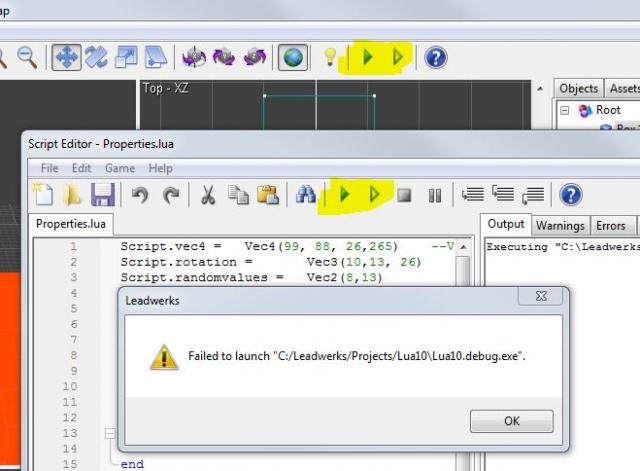Open Find with binoculars icon
The image size is (640, 471).
pyautogui.click(x=306, y=194)
